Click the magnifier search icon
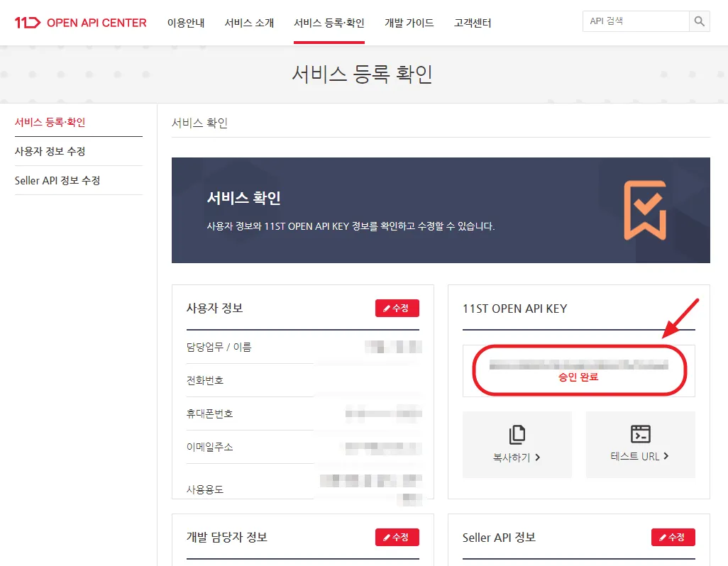This screenshot has width=728, height=566. tap(699, 21)
